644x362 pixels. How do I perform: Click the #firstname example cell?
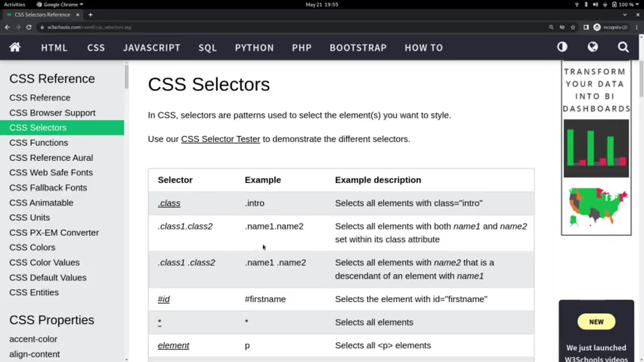click(x=265, y=299)
